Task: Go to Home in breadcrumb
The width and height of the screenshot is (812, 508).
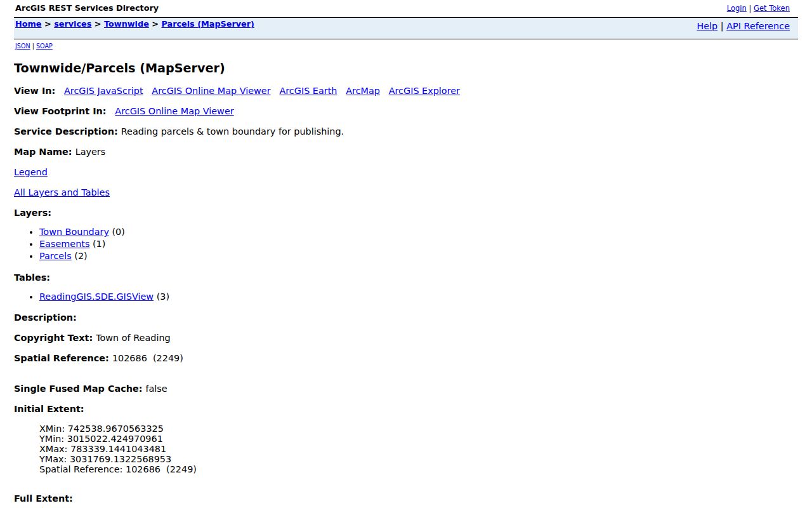Action: pyautogui.click(x=29, y=24)
